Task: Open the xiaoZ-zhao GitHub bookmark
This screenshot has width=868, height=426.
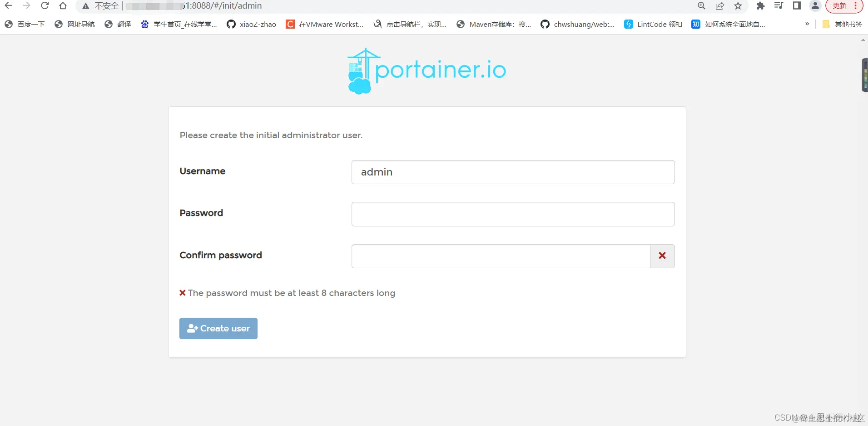Action: click(252, 24)
